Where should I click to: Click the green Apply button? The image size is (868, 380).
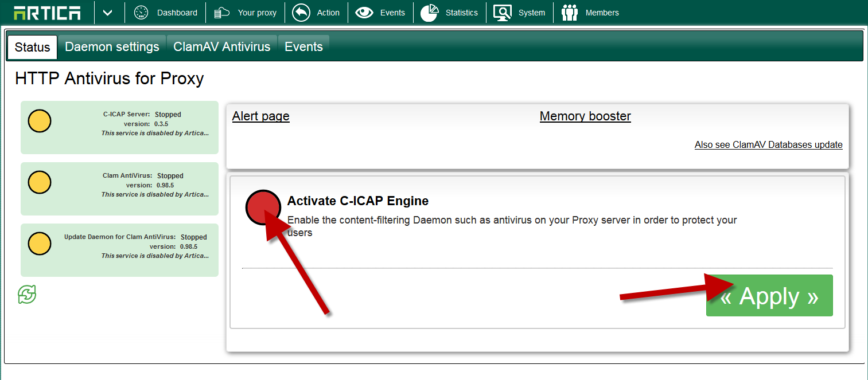769,296
